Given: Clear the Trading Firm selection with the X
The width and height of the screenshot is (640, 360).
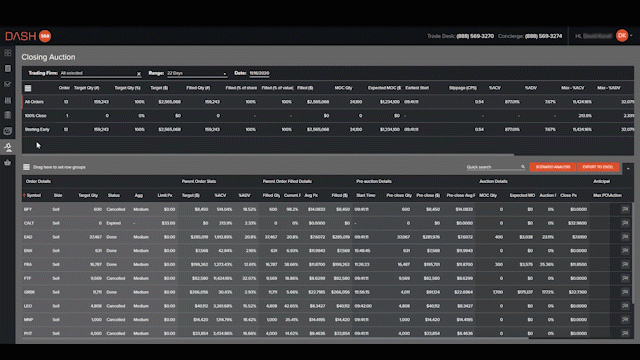Looking at the screenshot, I should [x=139, y=74].
